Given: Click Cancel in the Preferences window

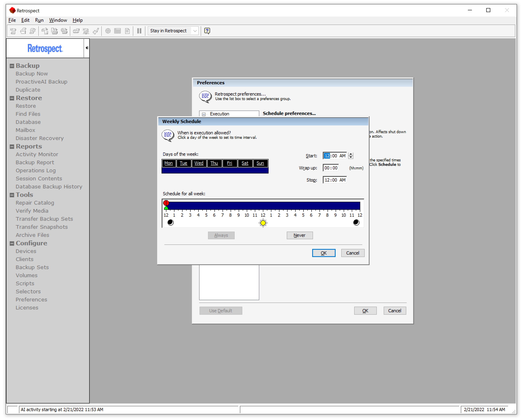Looking at the screenshot, I should [395, 311].
